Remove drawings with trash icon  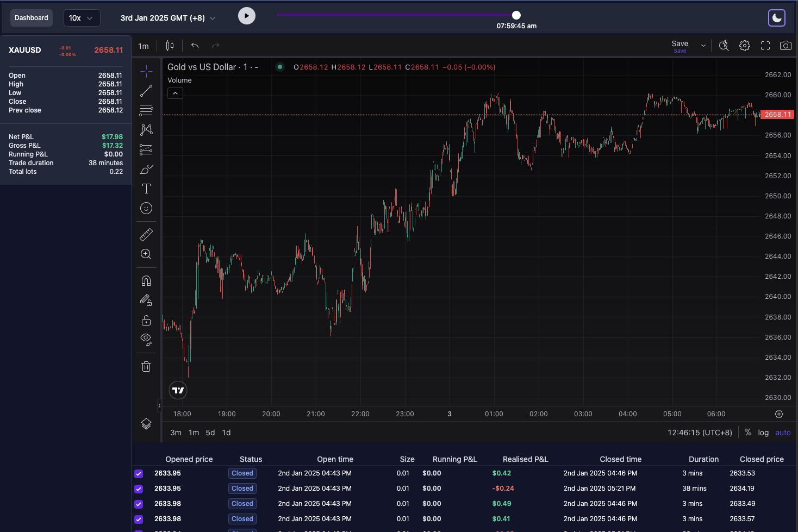pyautogui.click(x=146, y=366)
